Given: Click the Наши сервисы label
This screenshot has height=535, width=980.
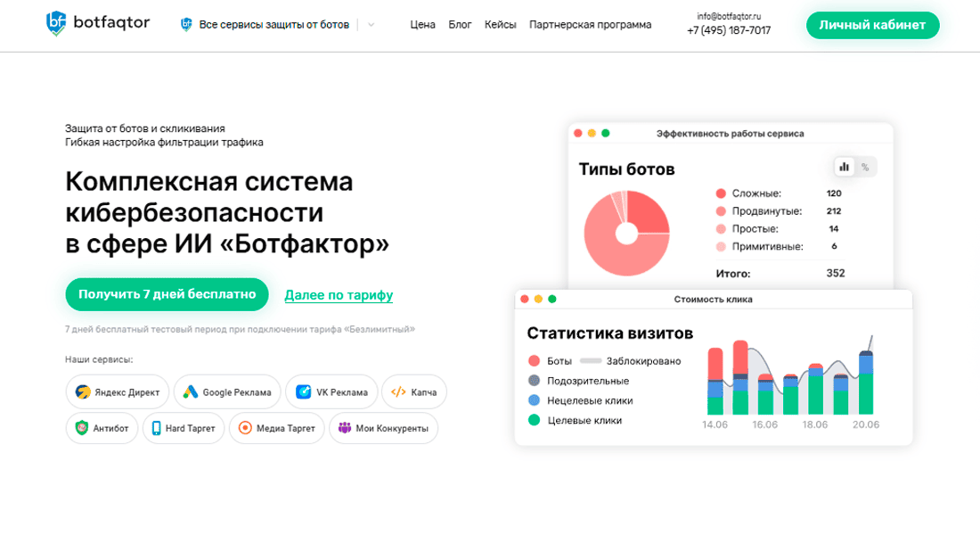Looking at the screenshot, I should pyautogui.click(x=99, y=360).
